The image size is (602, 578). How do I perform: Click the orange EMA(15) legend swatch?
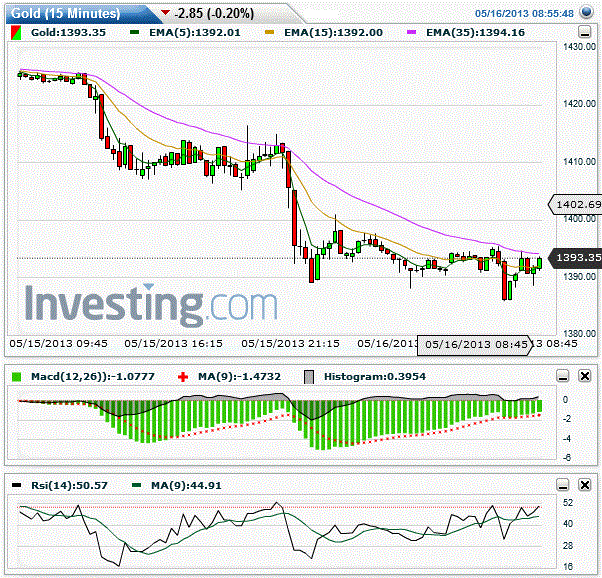(270, 33)
